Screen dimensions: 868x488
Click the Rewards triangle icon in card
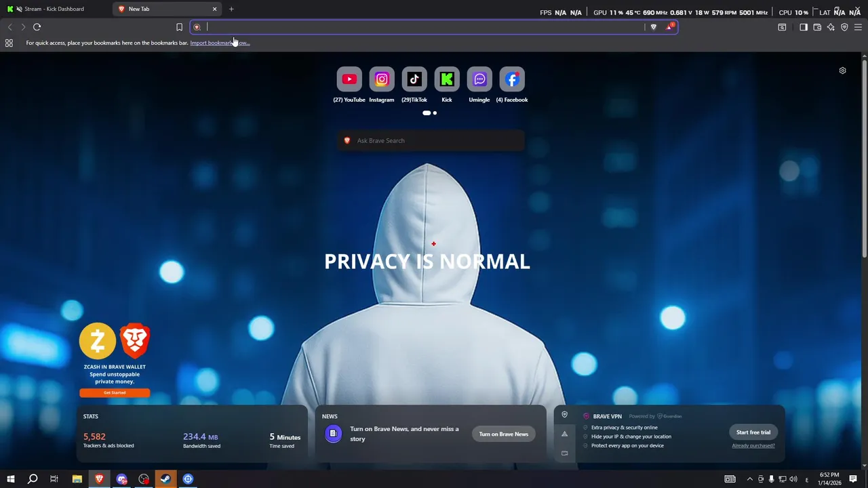(564, 434)
